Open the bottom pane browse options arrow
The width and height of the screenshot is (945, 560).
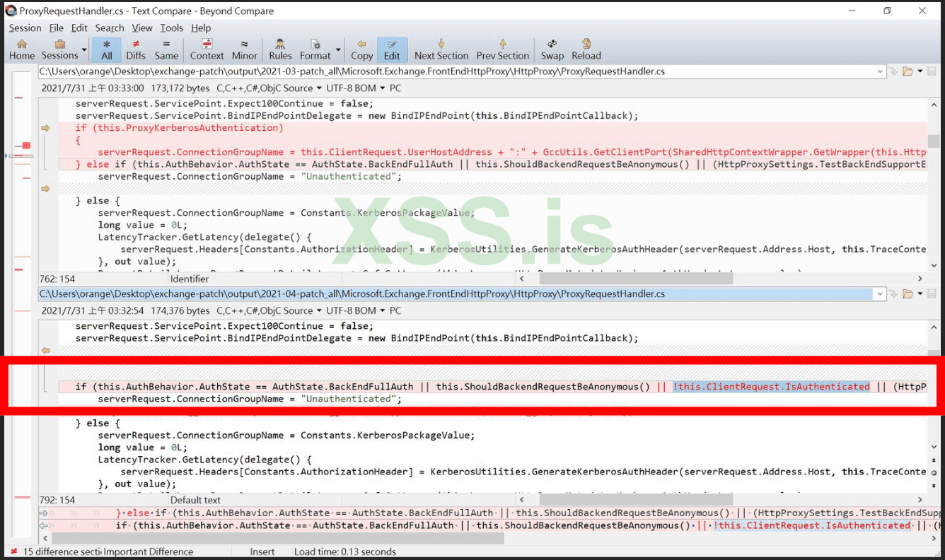coord(920,294)
